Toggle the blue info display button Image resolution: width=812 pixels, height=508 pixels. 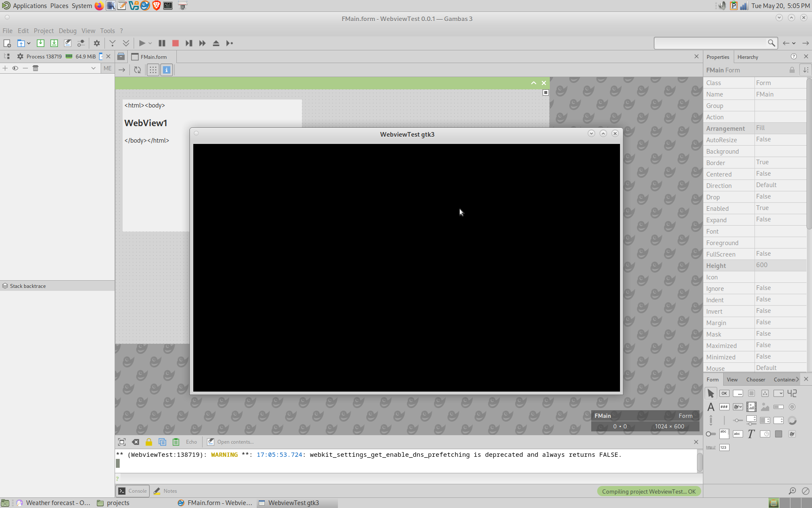pos(167,70)
